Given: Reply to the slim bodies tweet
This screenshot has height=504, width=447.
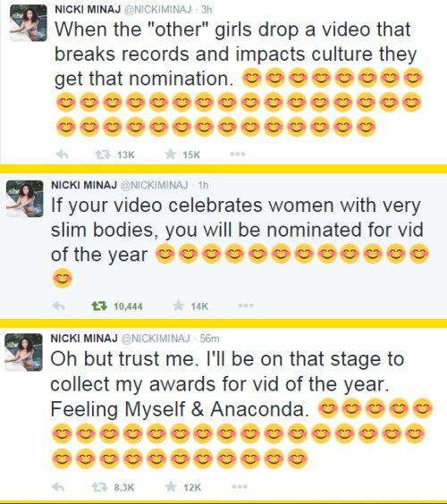Looking at the screenshot, I should (58, 306).
